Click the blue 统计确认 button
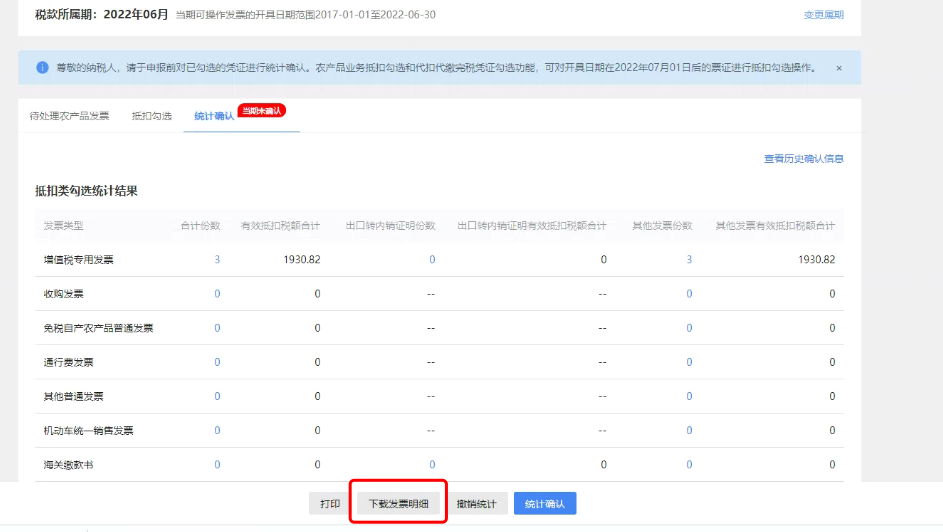The width and height of the screenshot is (943, 532). coord(545,504)
